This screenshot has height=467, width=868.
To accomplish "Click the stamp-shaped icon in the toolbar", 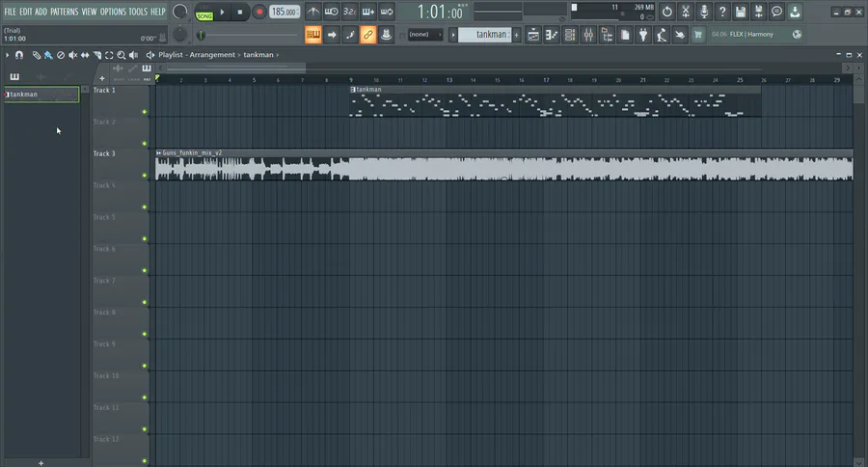I will 386,35.
